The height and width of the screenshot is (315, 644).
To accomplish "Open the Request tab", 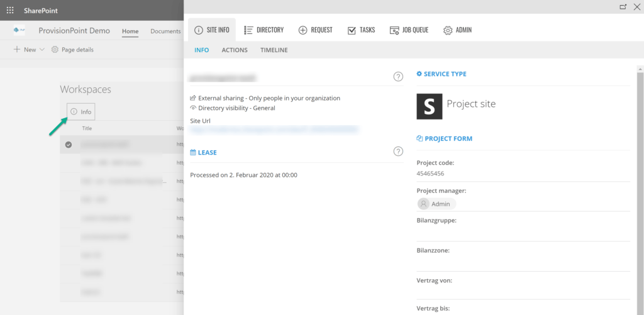I will (316, 30).
